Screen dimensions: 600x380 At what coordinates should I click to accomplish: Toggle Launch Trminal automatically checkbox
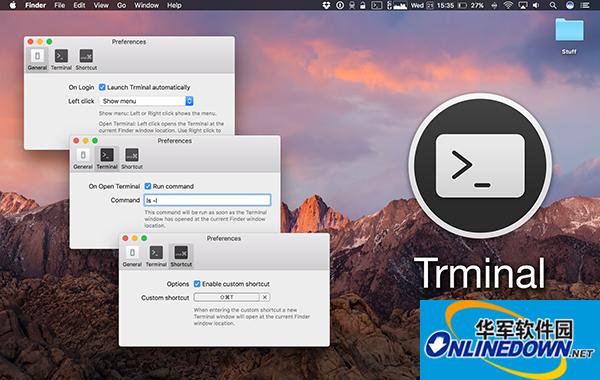point(102,87)
